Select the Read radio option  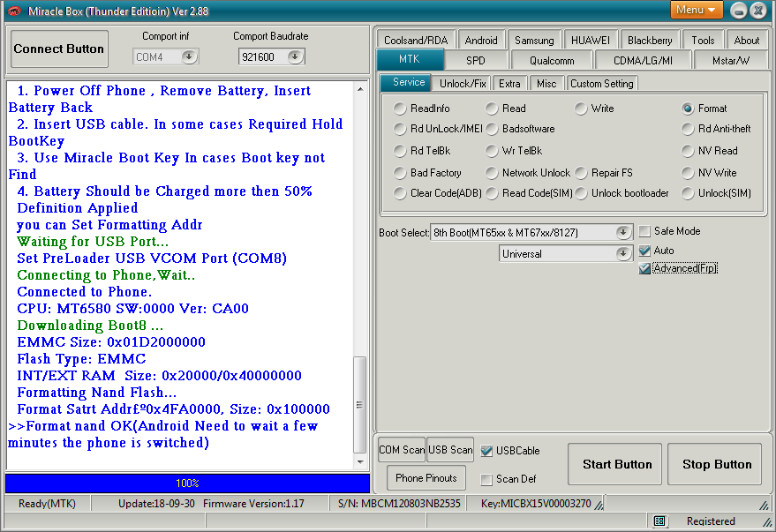(492, 109)
